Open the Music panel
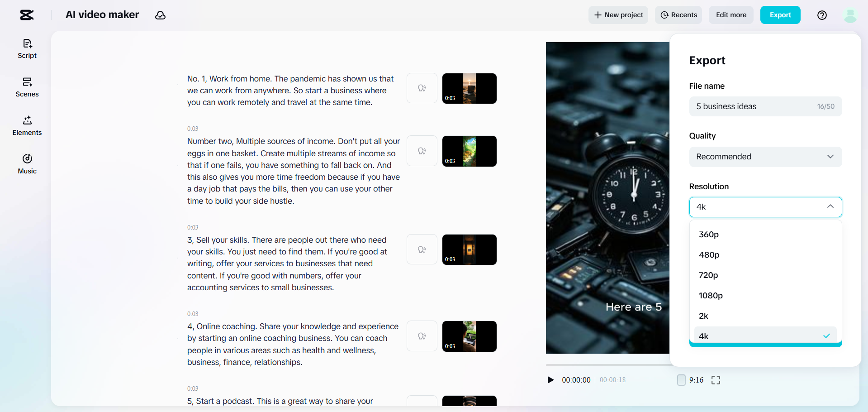 (27, 164)
